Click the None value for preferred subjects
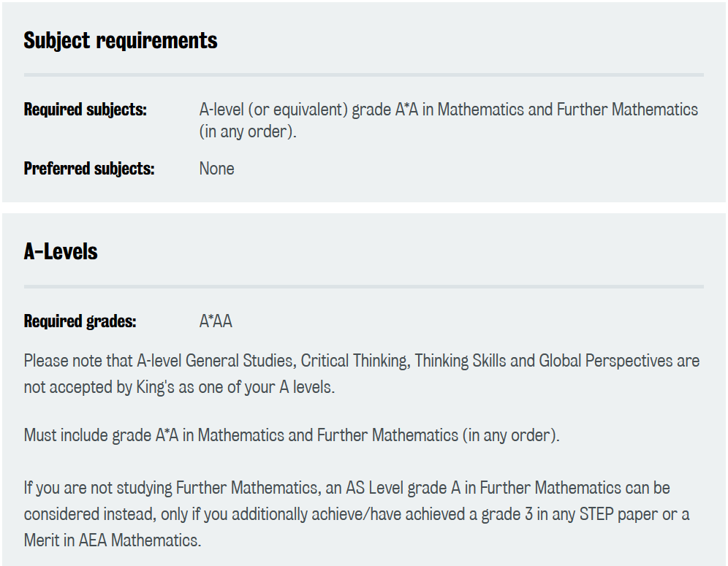The width and height of the screenshot is (728, 566). click(217, 169)
